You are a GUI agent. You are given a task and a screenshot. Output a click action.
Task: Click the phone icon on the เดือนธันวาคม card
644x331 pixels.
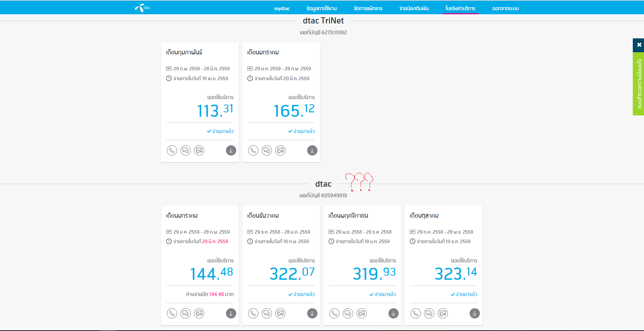(x=253, y=313)
